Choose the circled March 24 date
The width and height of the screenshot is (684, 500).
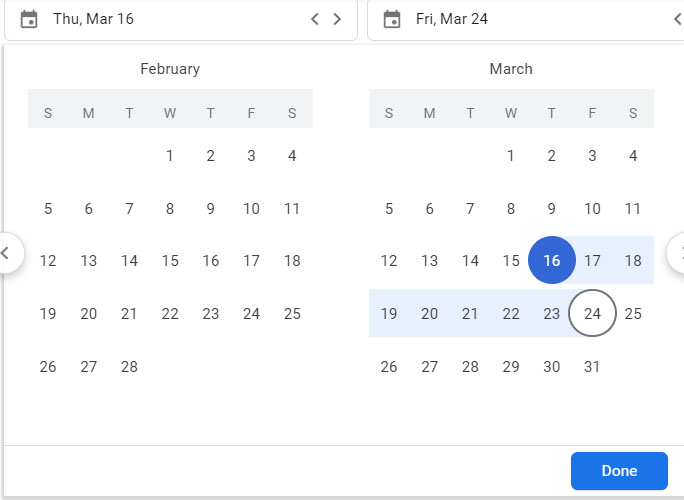[x=592, y=314]
